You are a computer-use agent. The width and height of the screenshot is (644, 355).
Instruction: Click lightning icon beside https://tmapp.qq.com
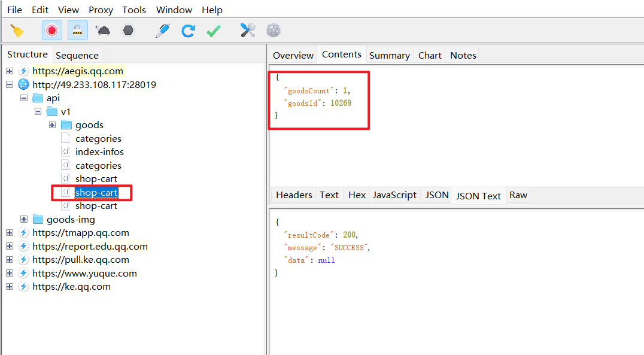click(x=24, y=233)
